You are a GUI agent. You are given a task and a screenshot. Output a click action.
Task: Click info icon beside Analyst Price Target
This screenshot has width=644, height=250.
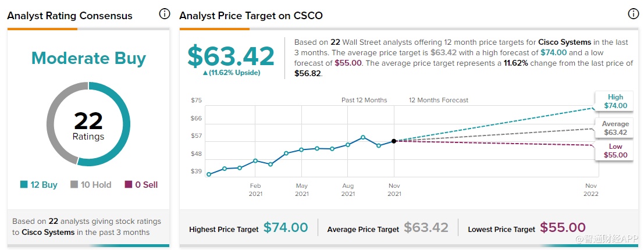coord(633,14)
